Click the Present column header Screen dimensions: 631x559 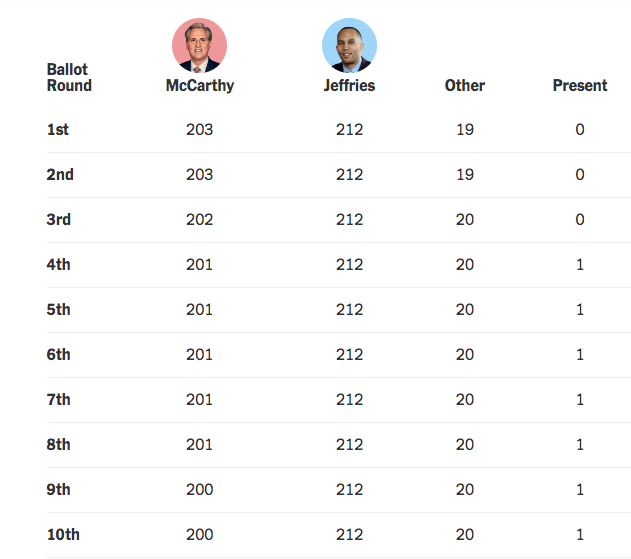tap(580, 86)
